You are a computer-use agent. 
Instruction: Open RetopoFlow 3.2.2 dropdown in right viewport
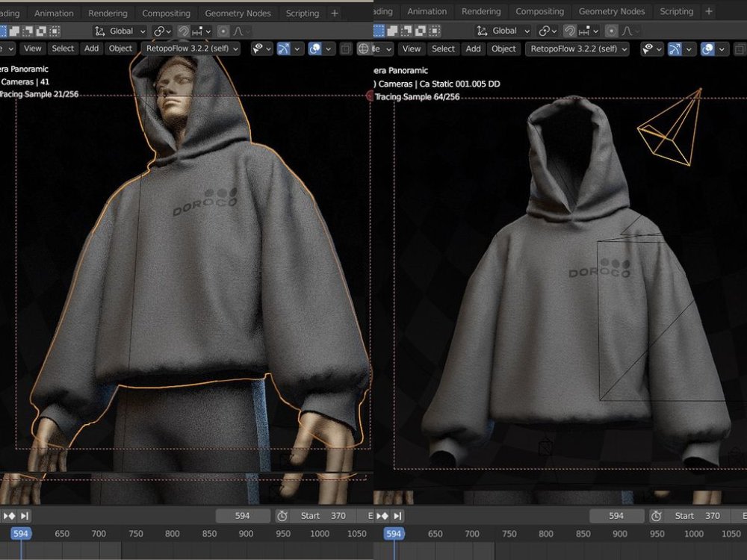pos(577,49)
